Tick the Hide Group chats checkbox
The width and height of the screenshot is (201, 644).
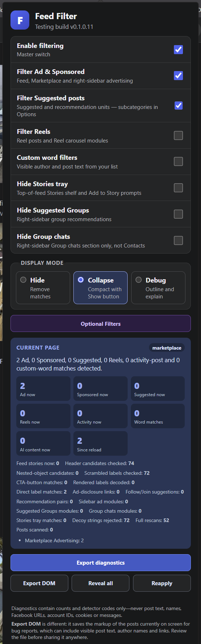point(178,240)
